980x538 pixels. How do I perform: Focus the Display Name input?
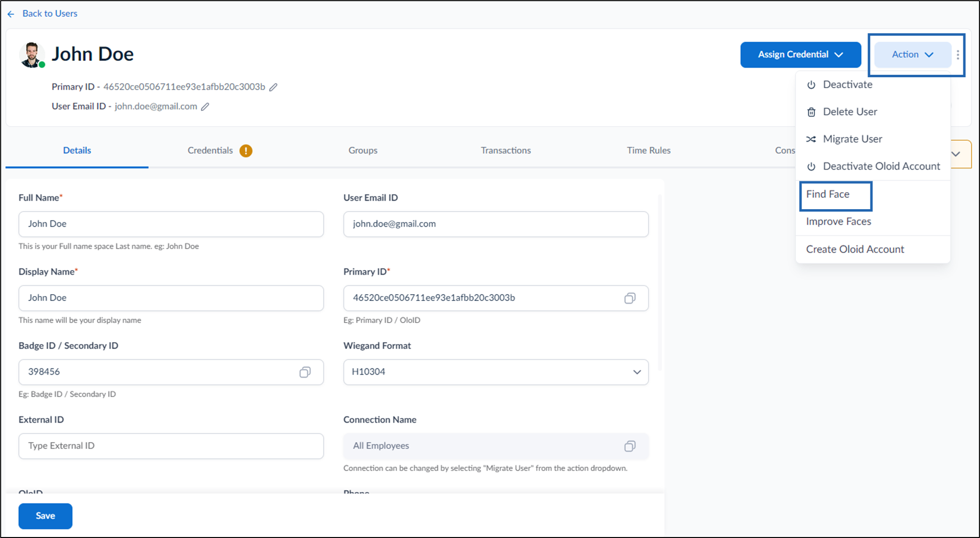click(171, 298)
